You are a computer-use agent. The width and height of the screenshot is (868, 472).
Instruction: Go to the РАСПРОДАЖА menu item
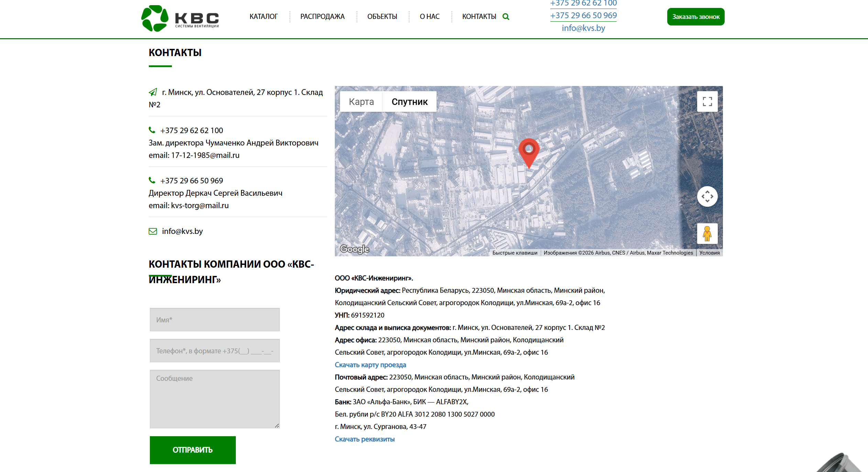tap(322, 17)
